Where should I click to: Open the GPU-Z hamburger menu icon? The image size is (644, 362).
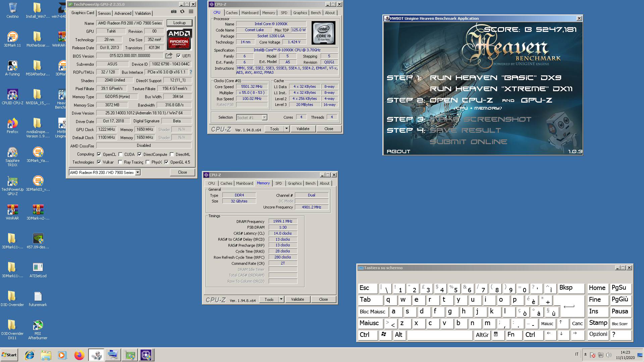(x=191, y=12)
